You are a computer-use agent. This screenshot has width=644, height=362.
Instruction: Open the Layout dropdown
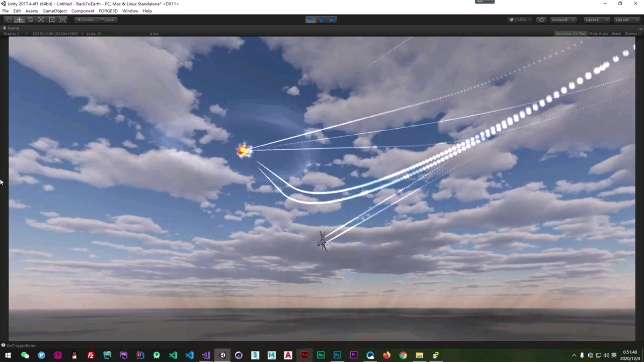(x=626, y=19)
